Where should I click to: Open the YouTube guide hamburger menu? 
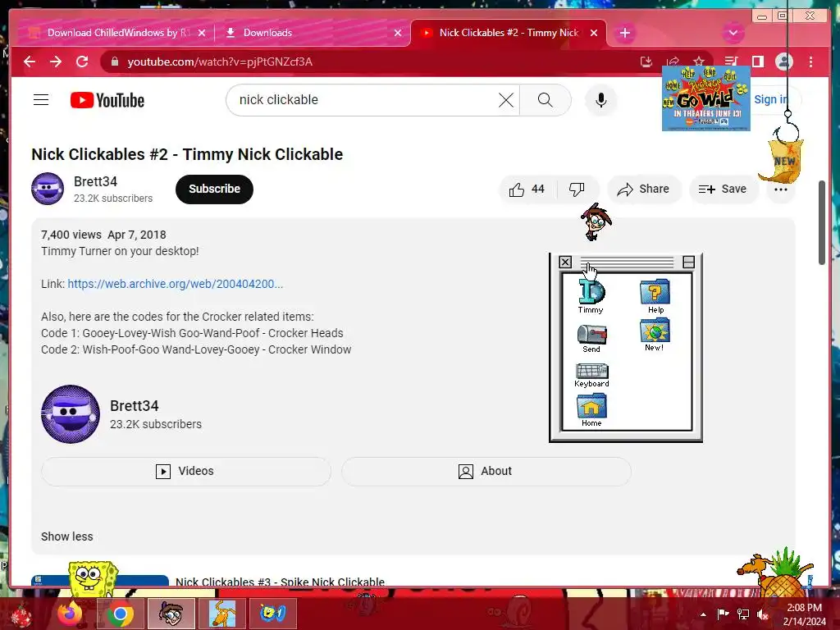tap(41, 100)
